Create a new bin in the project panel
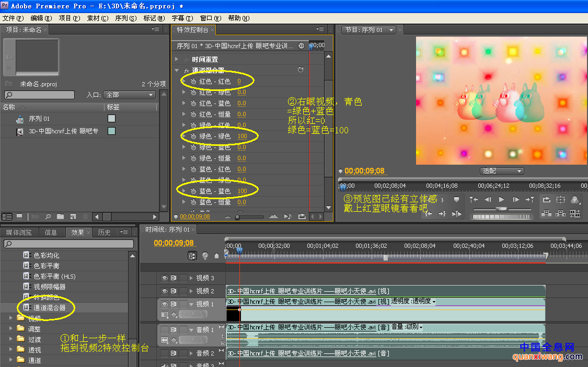The width and height of the screenshot is (588, 367). tap(60, 216)
